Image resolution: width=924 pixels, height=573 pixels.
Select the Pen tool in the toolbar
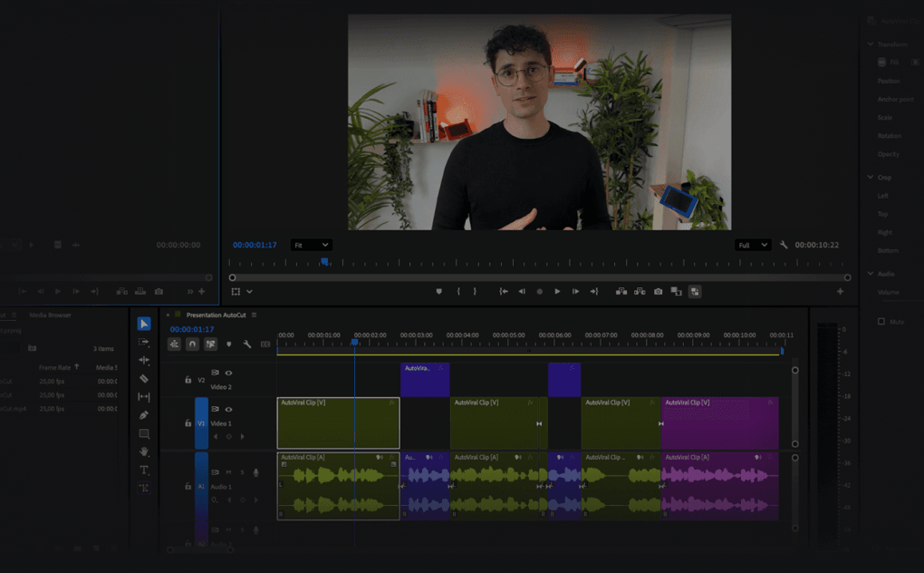point(144,415)
